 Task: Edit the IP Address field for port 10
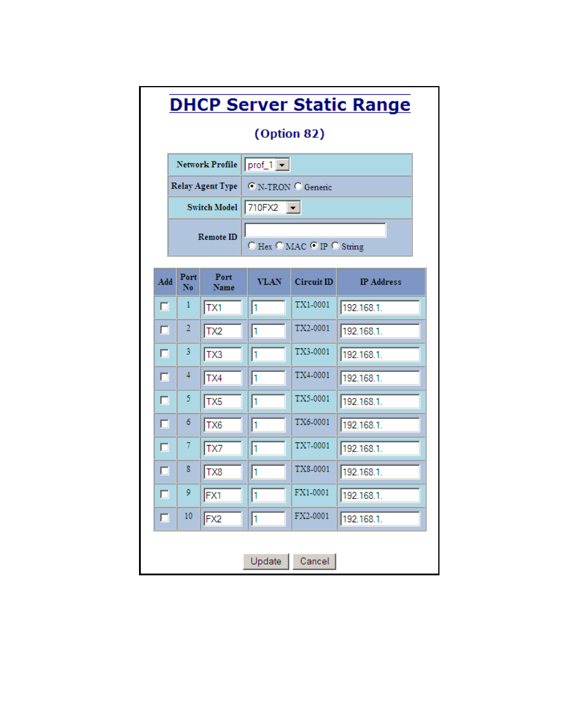[x=380, y=519]
